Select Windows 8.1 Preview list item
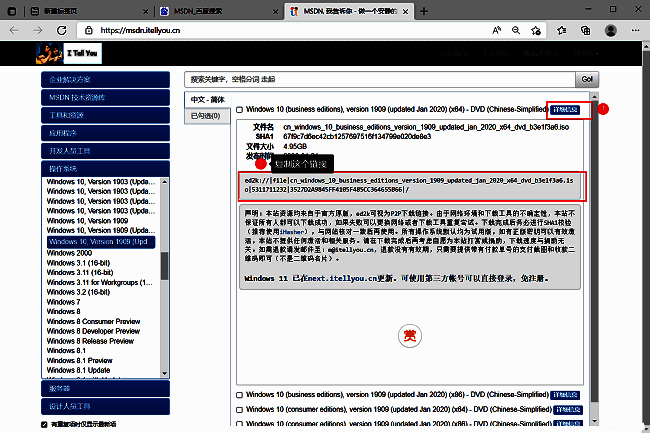The width and height of the screenshot is (650, 433). tap(80, 360)
